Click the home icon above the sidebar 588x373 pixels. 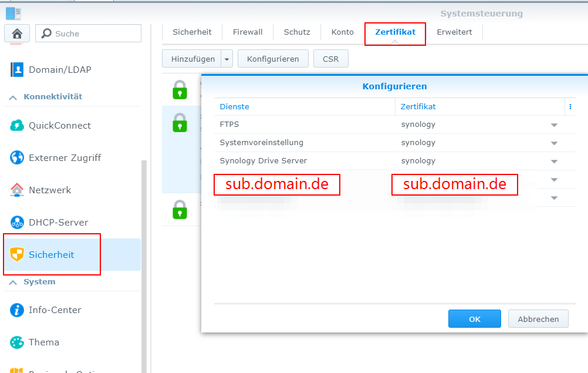[x=17, y=33]
